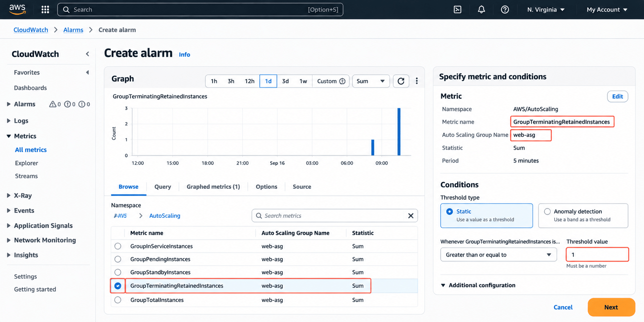Open the Sum statistic dropdown in graph
644x322 pixels.
point(371,81)
